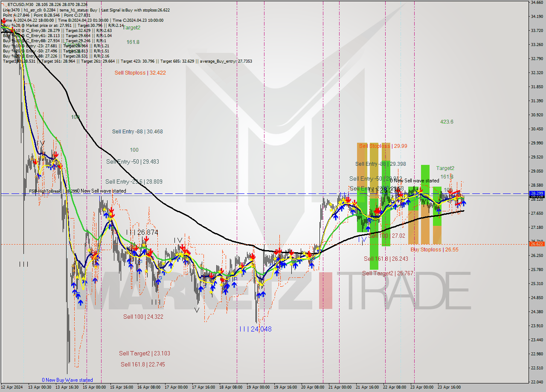Viewport: 546px width, 392px height.
Task: Click the 'Sell 100 | 27.02' label
Action: tap(386, 236)
